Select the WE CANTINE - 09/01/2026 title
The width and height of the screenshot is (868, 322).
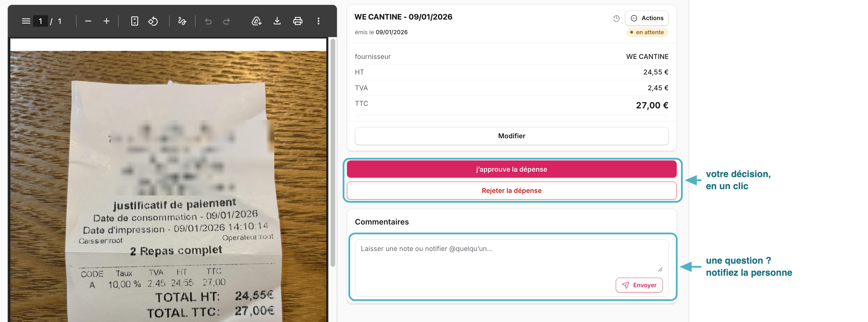click(x=403, y=17)
